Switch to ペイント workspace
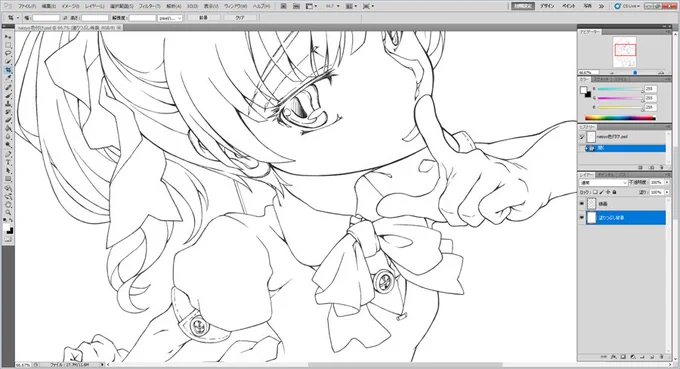The height and width of the screenshot is (369, 680). tap(569, 6)
